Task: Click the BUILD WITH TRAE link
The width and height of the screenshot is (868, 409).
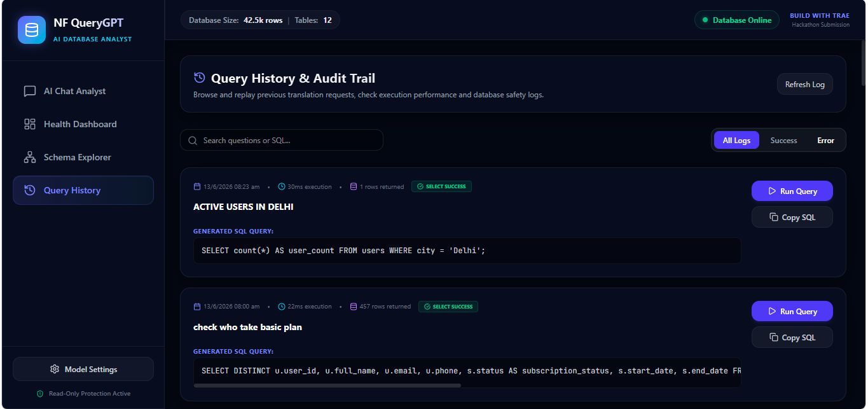Action: 820,15
